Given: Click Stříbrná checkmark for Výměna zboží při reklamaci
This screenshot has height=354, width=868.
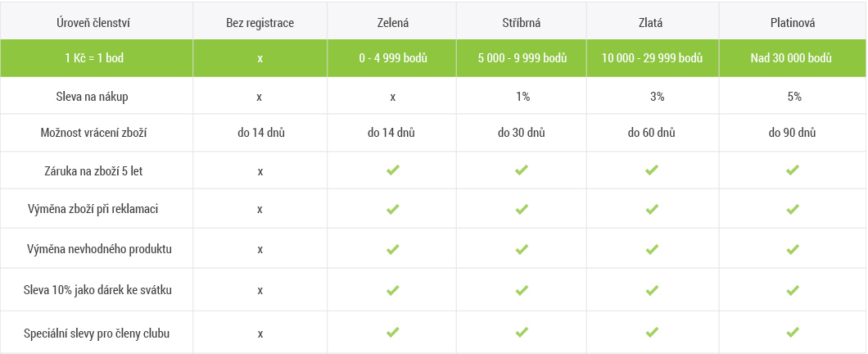Looking at the screenshot, I should point(522,209).
